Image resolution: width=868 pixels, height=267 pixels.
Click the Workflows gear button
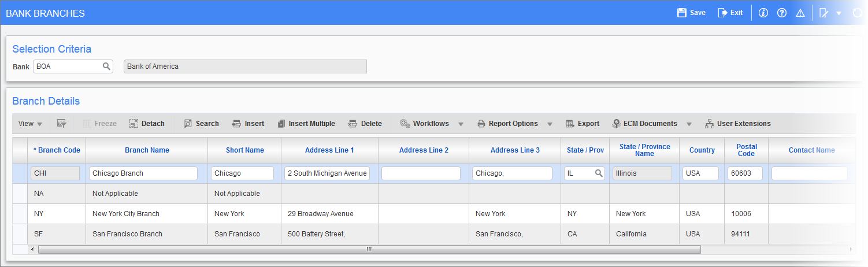[424, 124]
